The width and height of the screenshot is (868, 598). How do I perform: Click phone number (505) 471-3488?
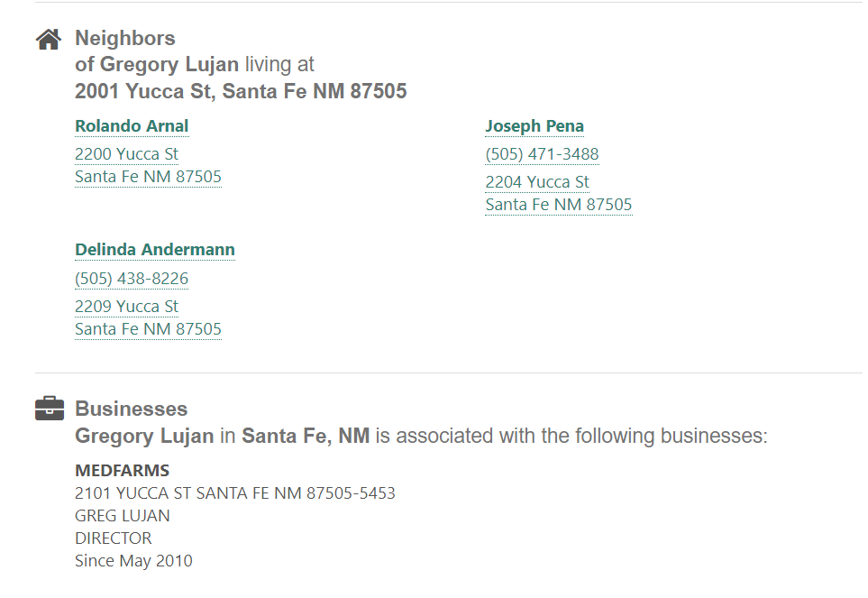542,154
